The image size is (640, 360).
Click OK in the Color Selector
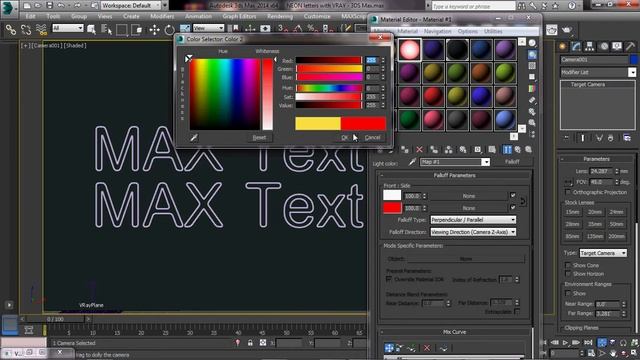345,138
